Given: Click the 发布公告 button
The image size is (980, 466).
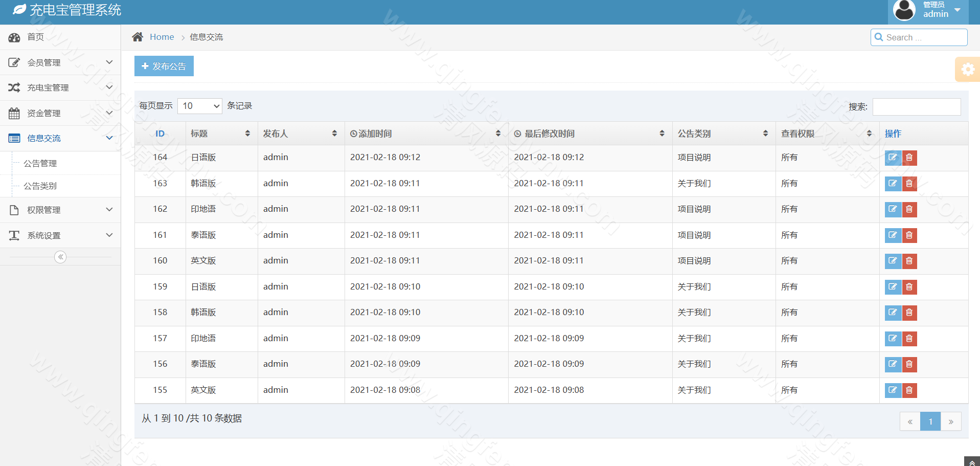Looking at the screenshot, I should pyautogui.click(x=164, y=66).
